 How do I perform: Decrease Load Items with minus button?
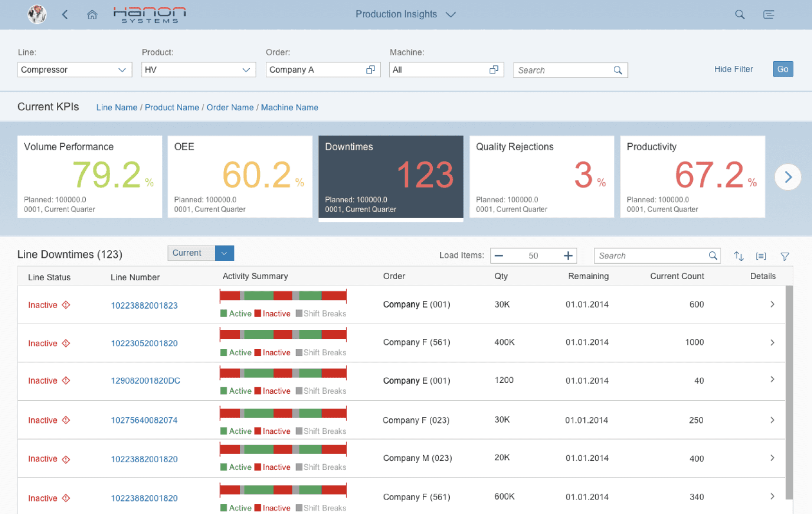click(499, 256)
